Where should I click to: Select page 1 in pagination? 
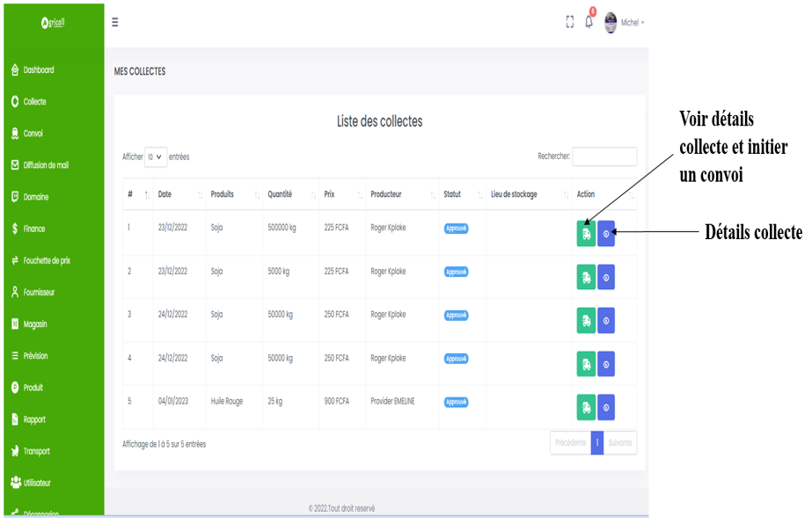click(597, 443)
